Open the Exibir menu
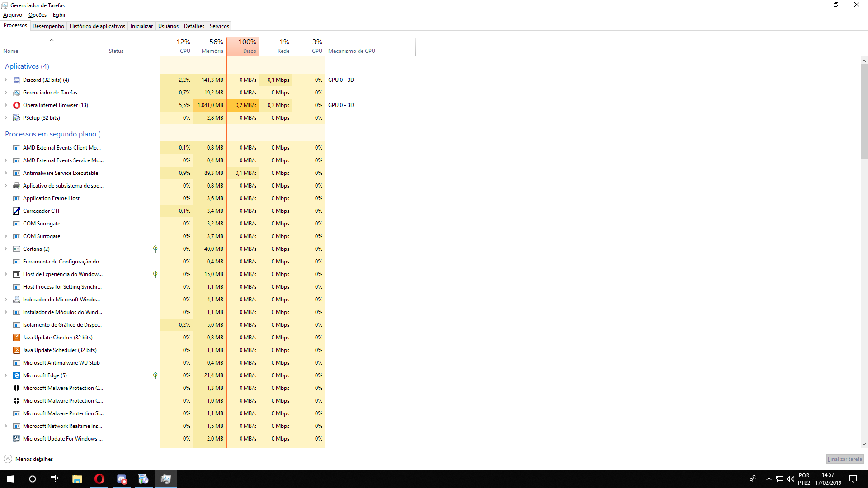Image resolution: width=868 pixels, height=488 pixels. [59, 15]
